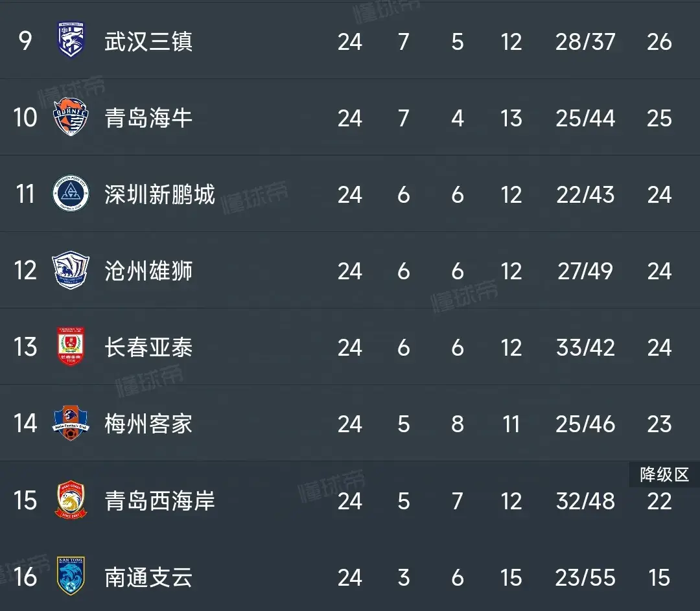Select 长春亚泰 team name text
This screenshot has height=611, width=700.
(x=148, y=347)
